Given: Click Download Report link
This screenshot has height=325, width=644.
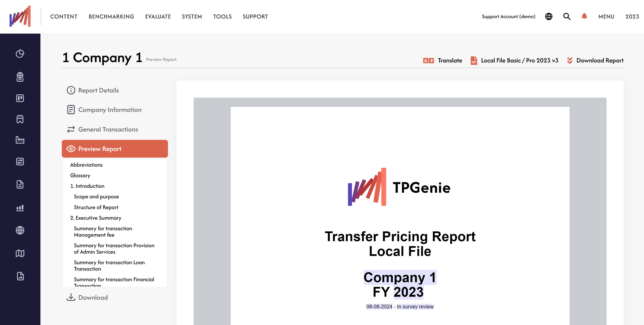Looking at the screenshot, I should tap(600, 60).
